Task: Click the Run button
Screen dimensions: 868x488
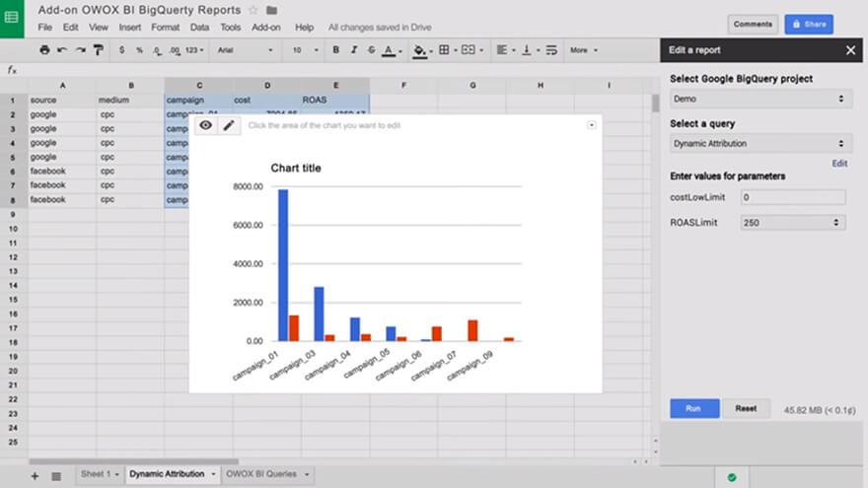Action: tap(694, 408)
